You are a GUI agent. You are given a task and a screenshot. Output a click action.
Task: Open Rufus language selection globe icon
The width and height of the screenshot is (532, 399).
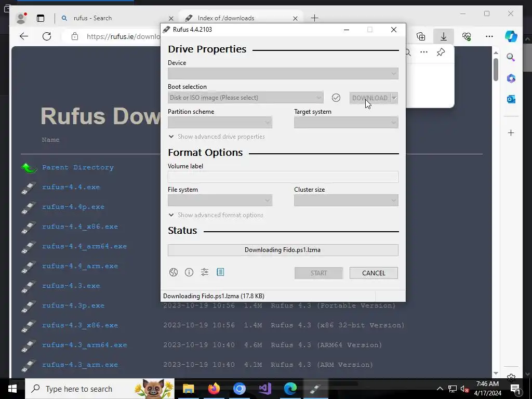tap(174, 272)
